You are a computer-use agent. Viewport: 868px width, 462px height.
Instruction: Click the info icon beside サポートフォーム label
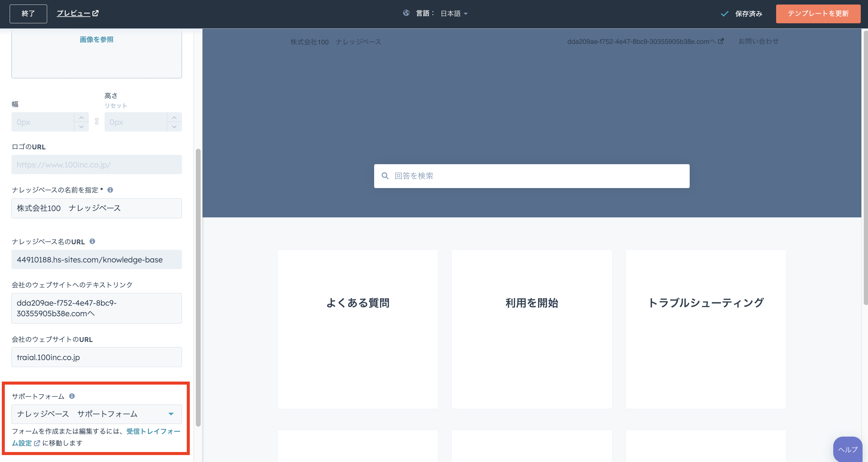coord(72,396)
